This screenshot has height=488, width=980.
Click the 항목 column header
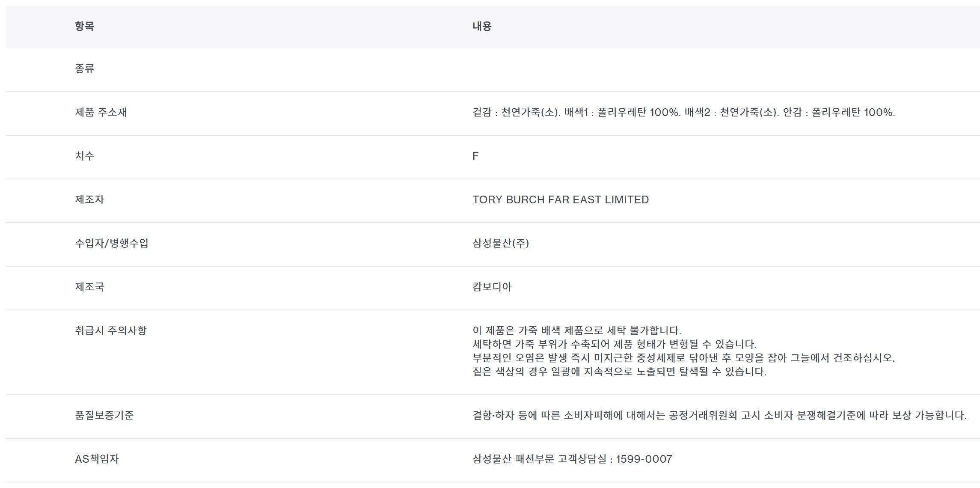click(84, 26)
